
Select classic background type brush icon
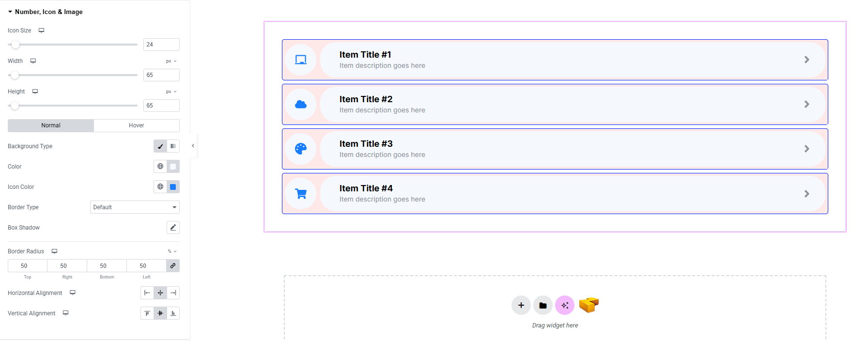[x=160, y=146]
